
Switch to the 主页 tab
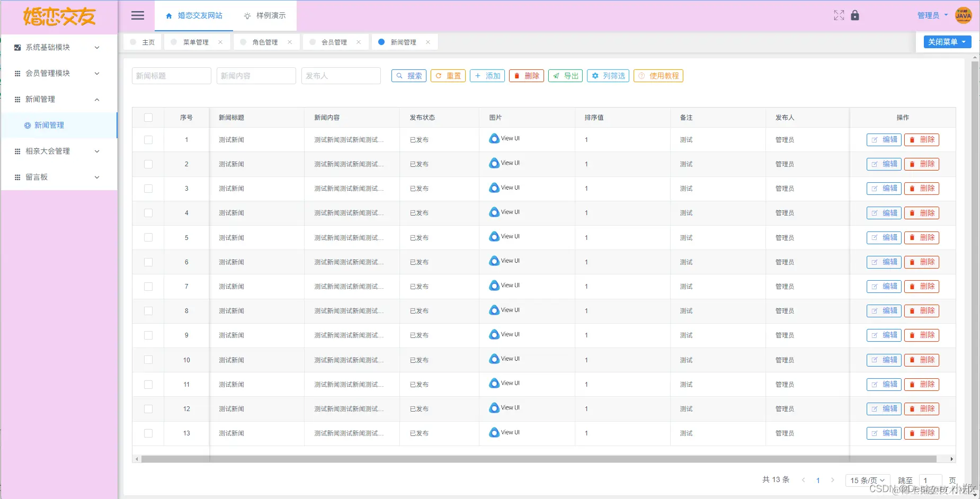coord(142,42)
